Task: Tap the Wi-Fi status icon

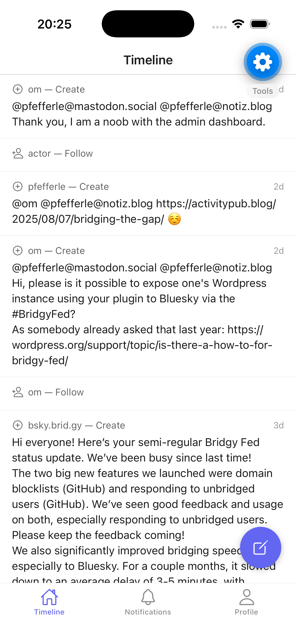Action: coord(238,24)
